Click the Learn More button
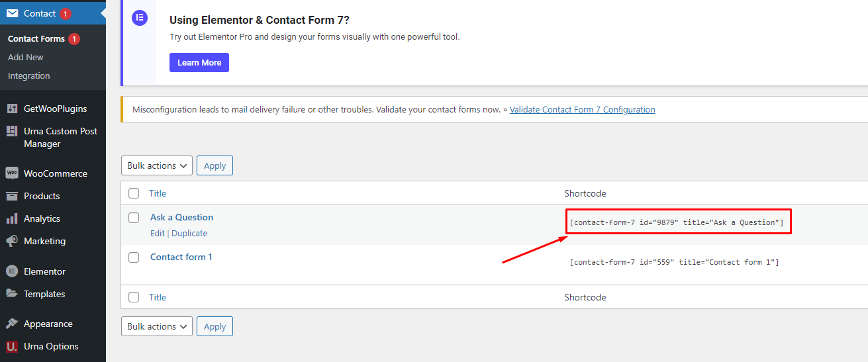868x362 pixels. pyautogui.click(x=199, y=63)
